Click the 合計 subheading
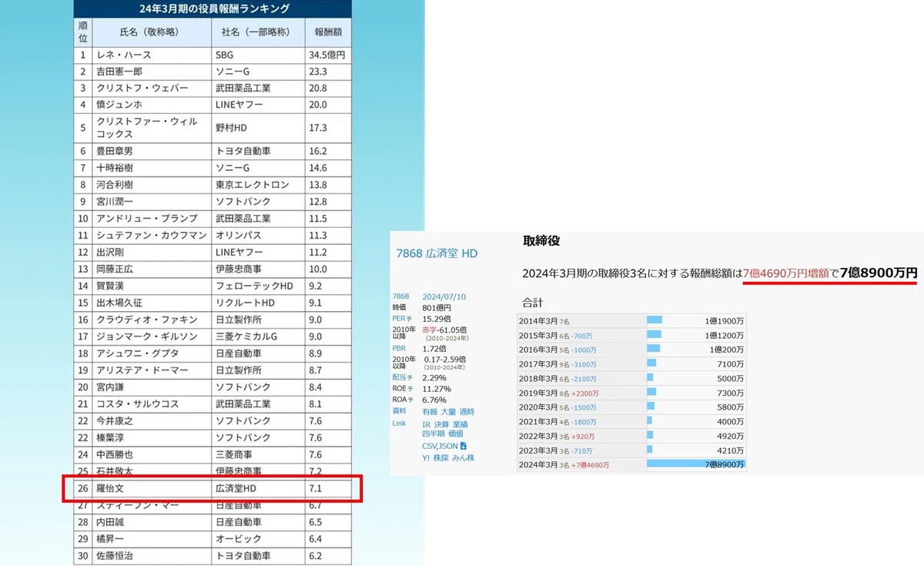 pyautogui.click(x=533, y=303)
